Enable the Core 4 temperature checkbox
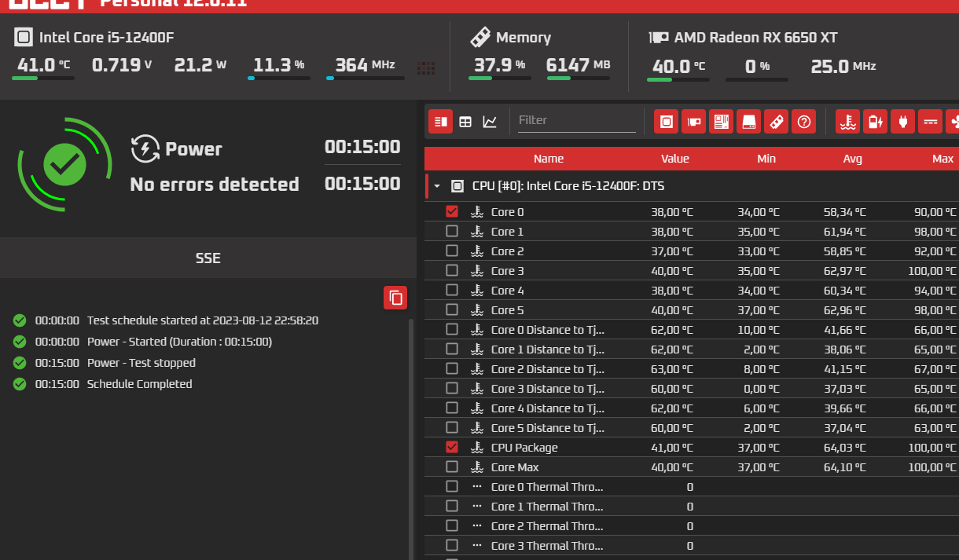The image size is (959, 560). pos(452,290)
